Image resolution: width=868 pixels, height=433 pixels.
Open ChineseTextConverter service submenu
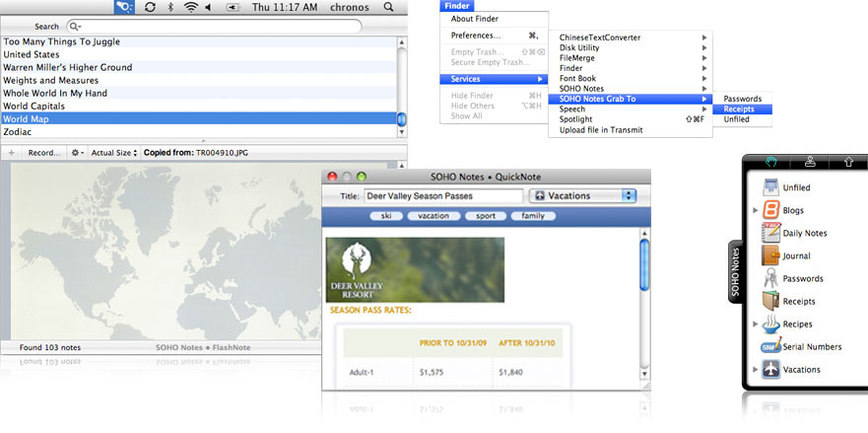coord(630,37)
